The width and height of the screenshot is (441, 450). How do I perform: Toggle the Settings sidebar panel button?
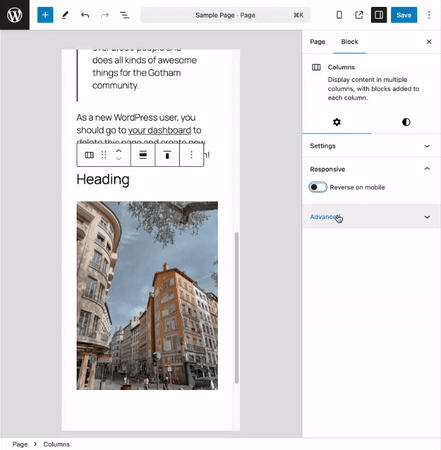click(379, 15)
